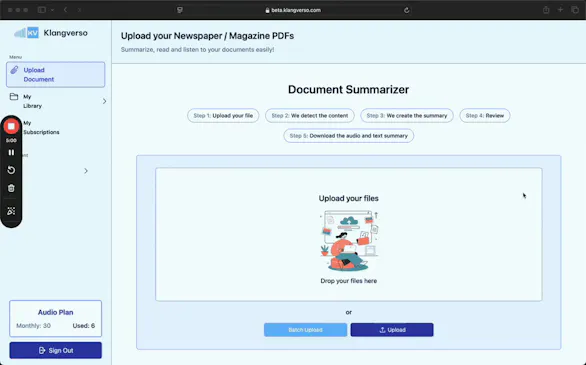
Task: Click the browser address bar beta.klangverso.com
Action: (293, 10)
